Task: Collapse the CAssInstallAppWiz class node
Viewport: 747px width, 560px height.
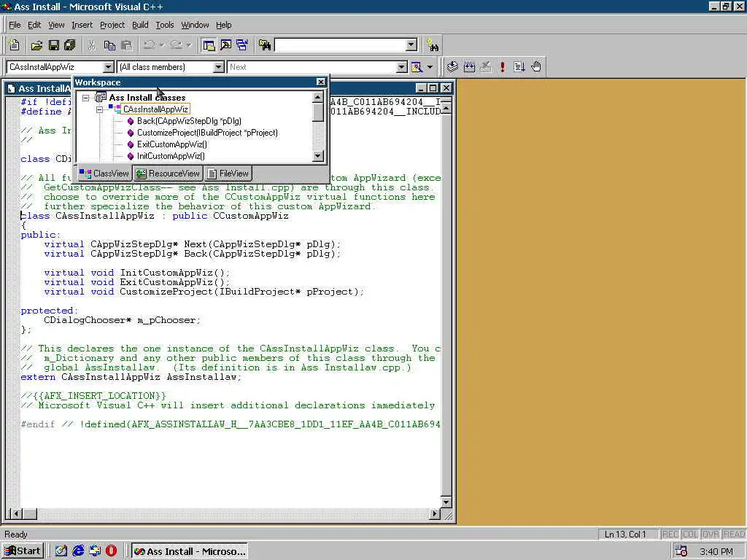Action: click(x=99, y=109)
